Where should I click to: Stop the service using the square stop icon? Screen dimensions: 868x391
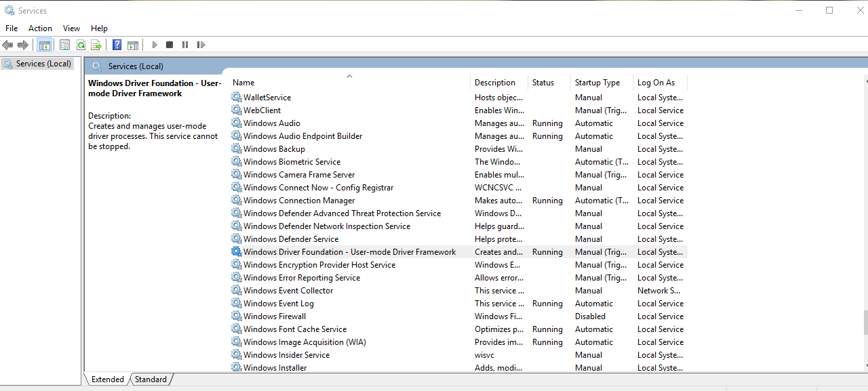pyautogui.click(x=170, y=45)
